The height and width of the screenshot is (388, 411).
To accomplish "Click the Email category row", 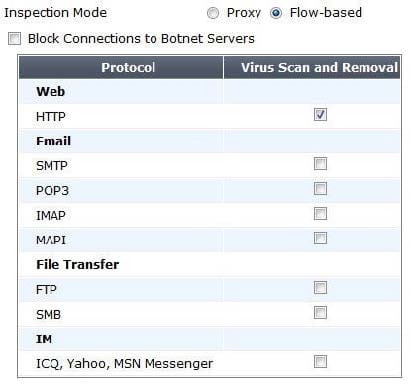I will coord(210,141).
